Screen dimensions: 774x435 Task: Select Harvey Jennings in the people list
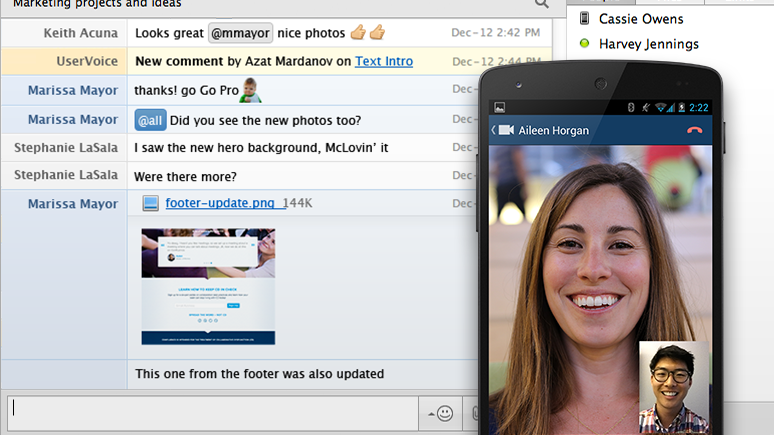(648, 44)
